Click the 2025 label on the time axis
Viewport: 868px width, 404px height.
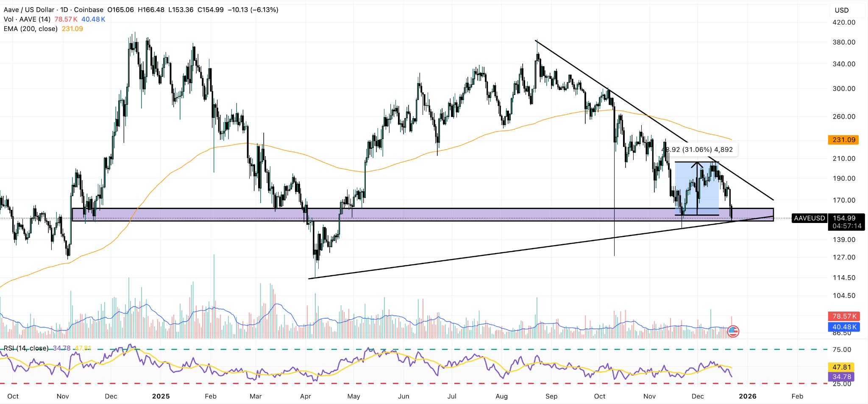(161, 396)
